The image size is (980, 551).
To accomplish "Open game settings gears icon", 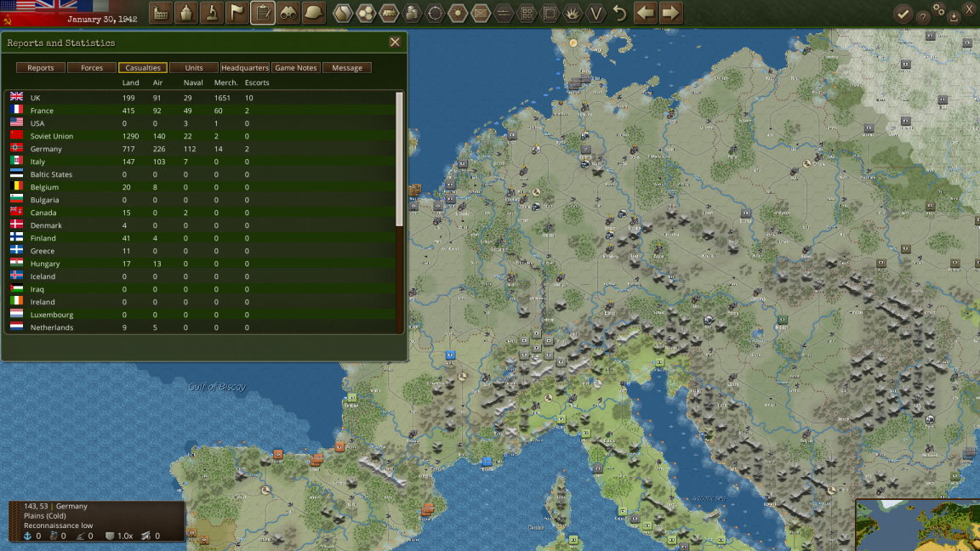I will (x=939, y=9).
